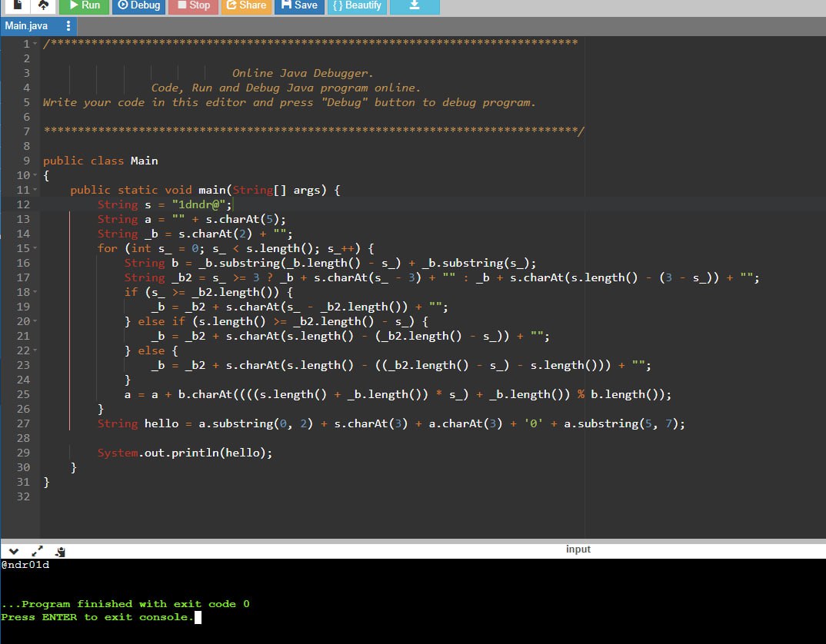The width and height of the screenshot is (826, 644).
Task: Click the input label above console
Action: [578, 549]
